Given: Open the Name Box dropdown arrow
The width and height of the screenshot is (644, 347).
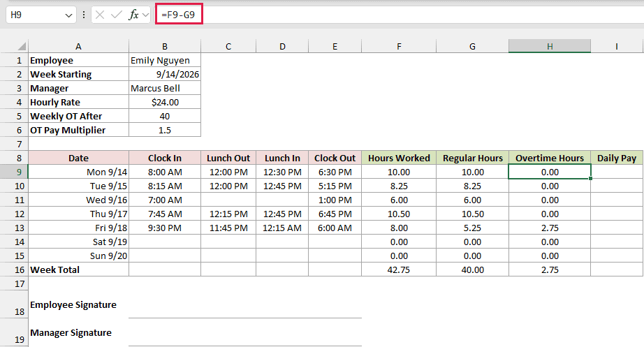Looking at the screenshot, I should [68, 15].
